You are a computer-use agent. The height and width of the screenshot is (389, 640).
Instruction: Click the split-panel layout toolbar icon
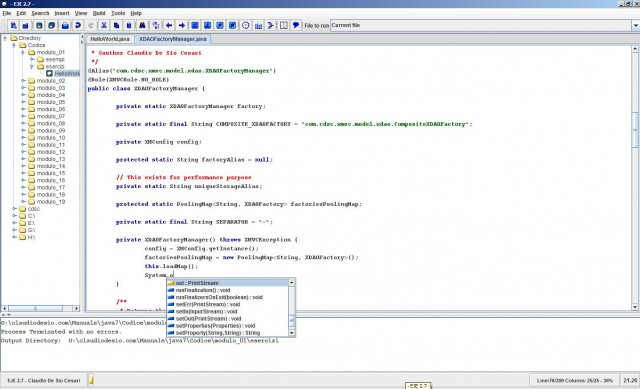click(283, 25)
